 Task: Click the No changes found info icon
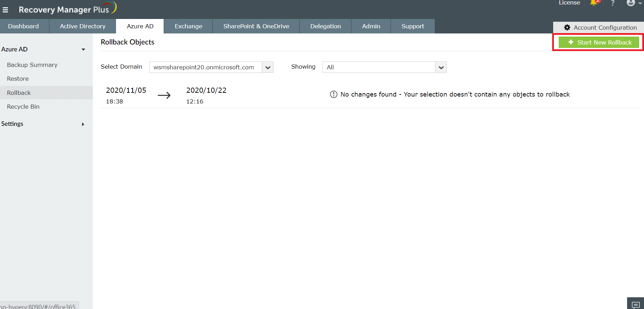pyautogui.click(x=334, y=94)
